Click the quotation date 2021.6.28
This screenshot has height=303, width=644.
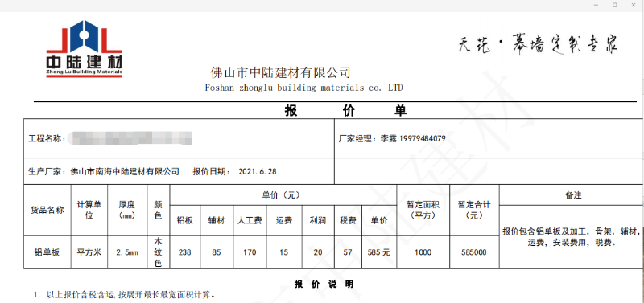pos(258,172)
